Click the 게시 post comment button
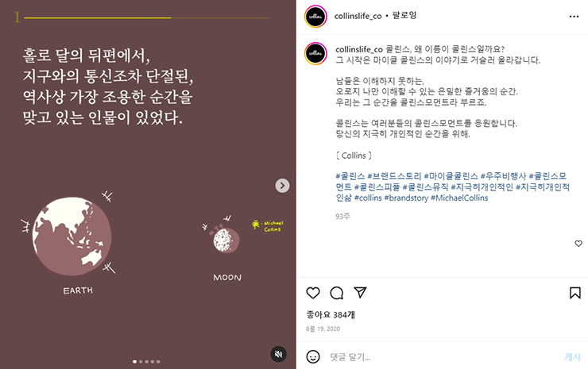Viewport: 588px width, 369px height. coord(573,357)
